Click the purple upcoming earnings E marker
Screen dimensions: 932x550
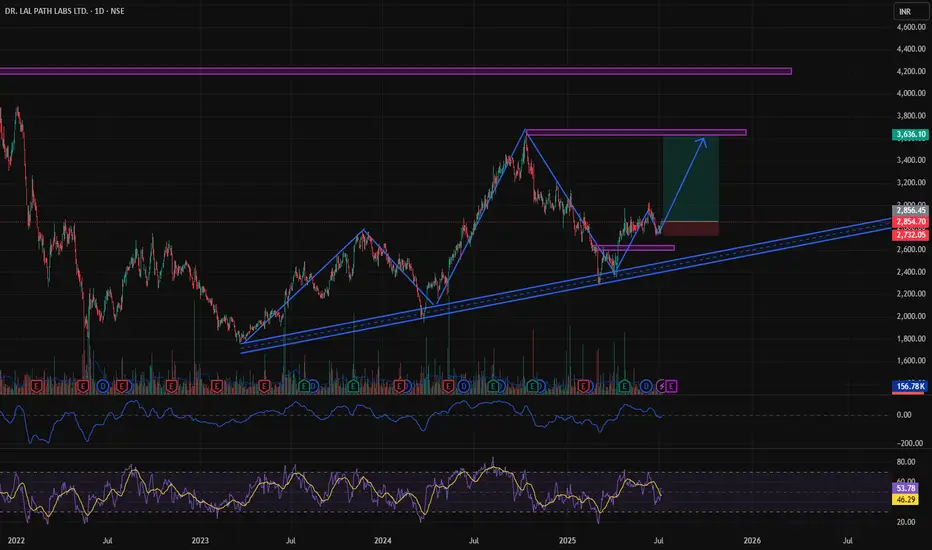point(671,386)
